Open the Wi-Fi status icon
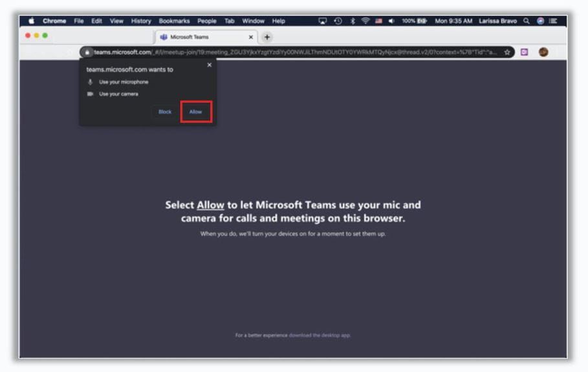This screenshot has height=372, width=588. [x=365, y=21]
